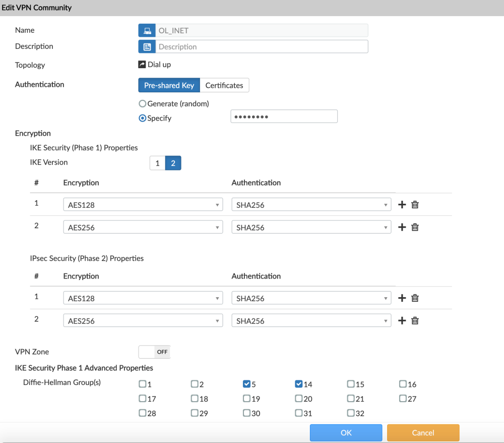Screen dimensions: 504x443
Task: Confirm changes with the OK button
Action: (x=346, y=432)
